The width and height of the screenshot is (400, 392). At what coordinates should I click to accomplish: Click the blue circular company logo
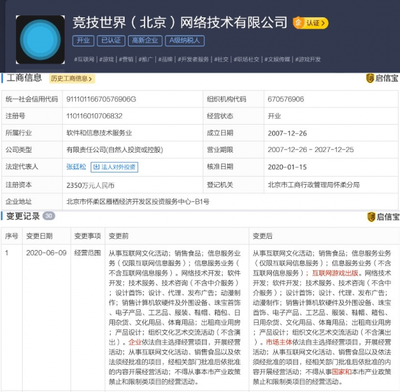pyautogui.click(x=40, y=40)
